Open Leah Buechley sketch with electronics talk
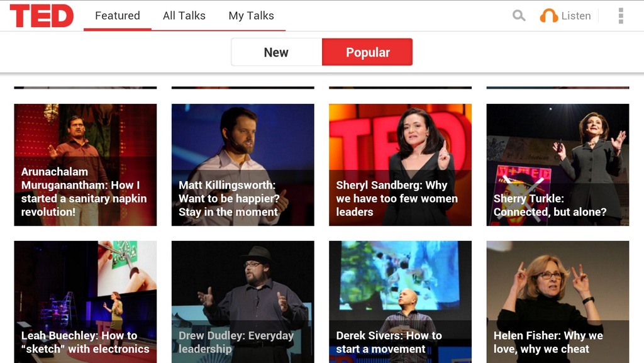The image size is (644, 363). [86, 302]
